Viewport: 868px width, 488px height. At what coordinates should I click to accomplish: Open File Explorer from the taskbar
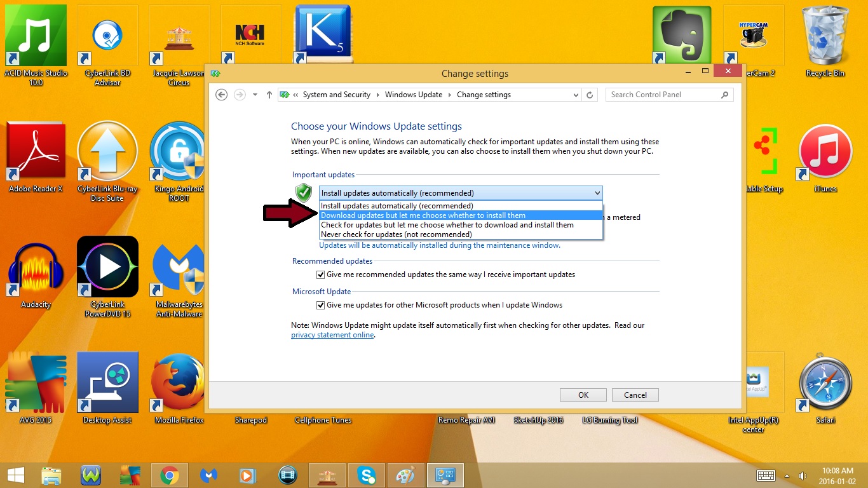pyautogui.click(x=52, y=475)
